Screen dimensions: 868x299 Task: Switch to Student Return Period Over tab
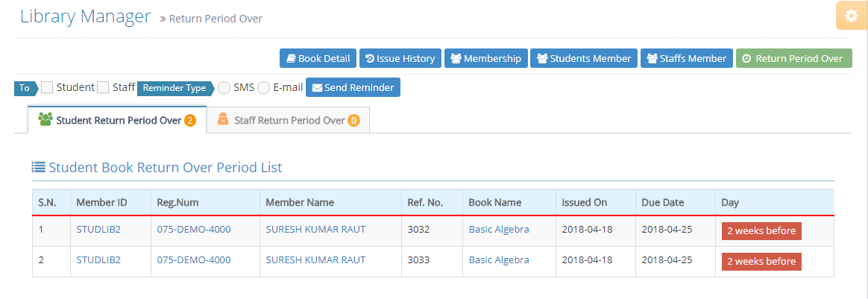[116, 120]
